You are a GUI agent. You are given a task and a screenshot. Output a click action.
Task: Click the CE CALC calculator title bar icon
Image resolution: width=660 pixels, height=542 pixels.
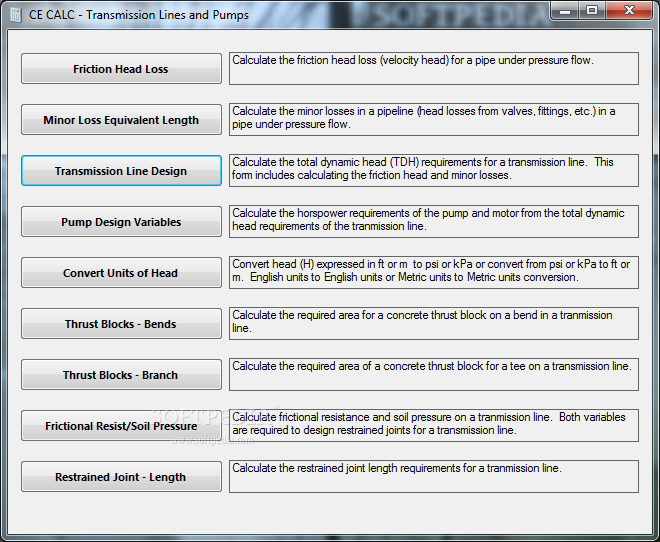(16, 15)
